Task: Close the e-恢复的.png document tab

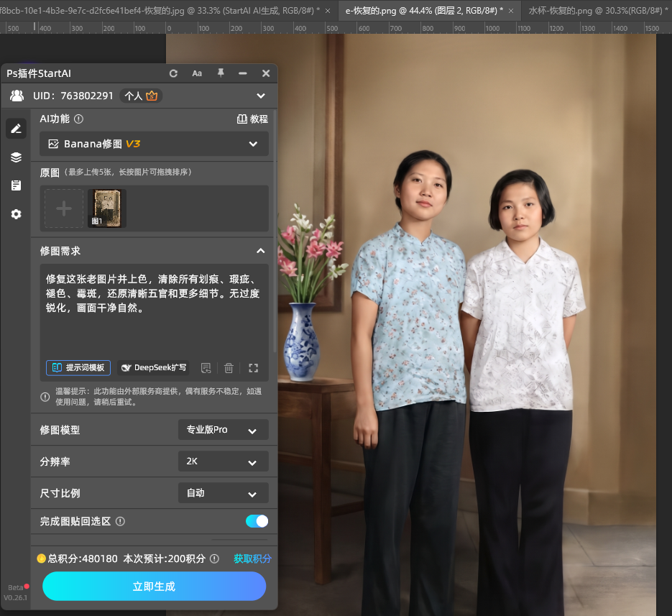Action: [x=511, y=11]
